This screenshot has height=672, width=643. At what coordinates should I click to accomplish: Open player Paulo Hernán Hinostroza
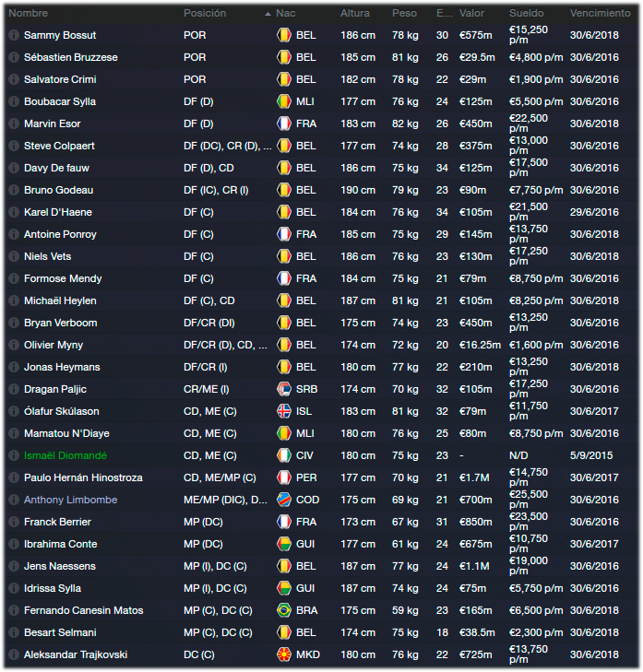tap(83, 477)
